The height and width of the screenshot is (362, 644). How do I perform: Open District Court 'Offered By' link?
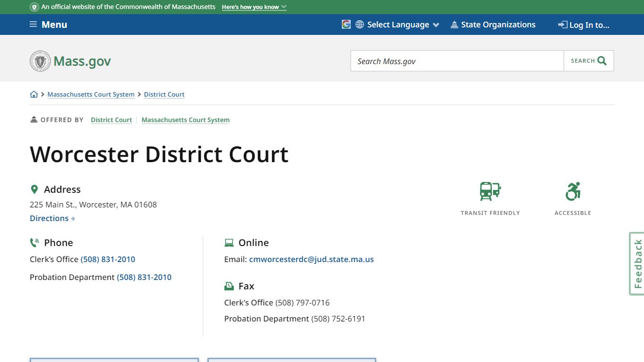(111, 120)
